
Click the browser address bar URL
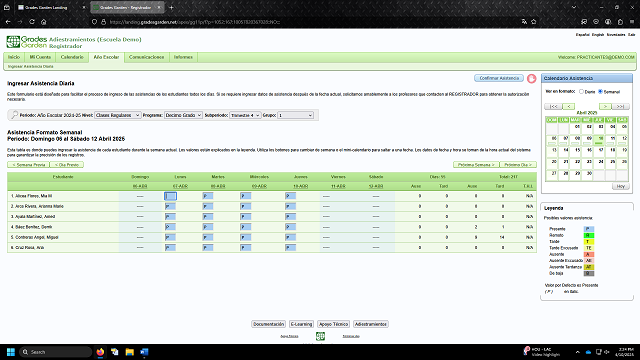click(194, 22)
